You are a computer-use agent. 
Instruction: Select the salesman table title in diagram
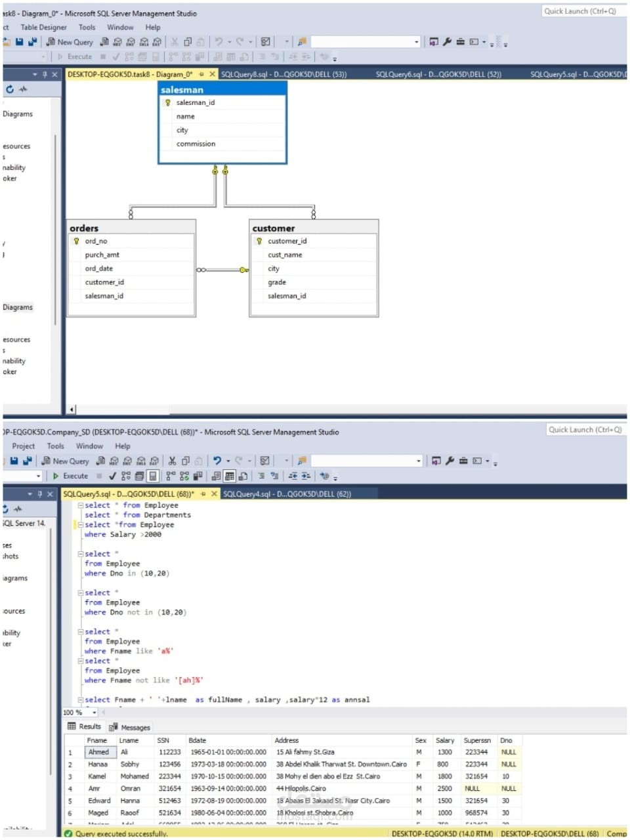[x=222, y=89]
